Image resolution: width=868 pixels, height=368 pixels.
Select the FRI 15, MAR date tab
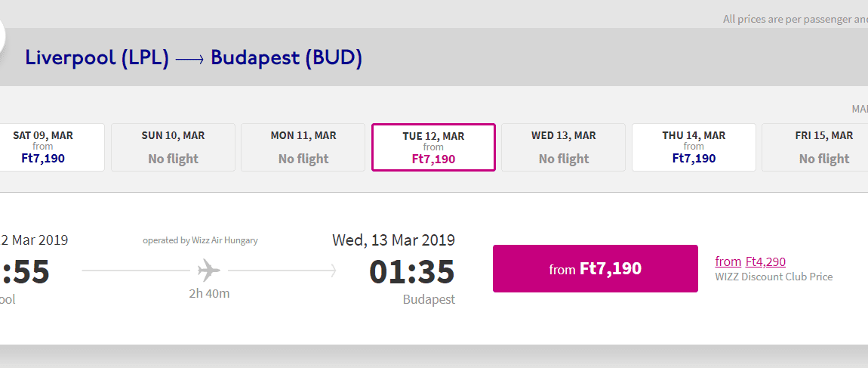pos(815,147)
